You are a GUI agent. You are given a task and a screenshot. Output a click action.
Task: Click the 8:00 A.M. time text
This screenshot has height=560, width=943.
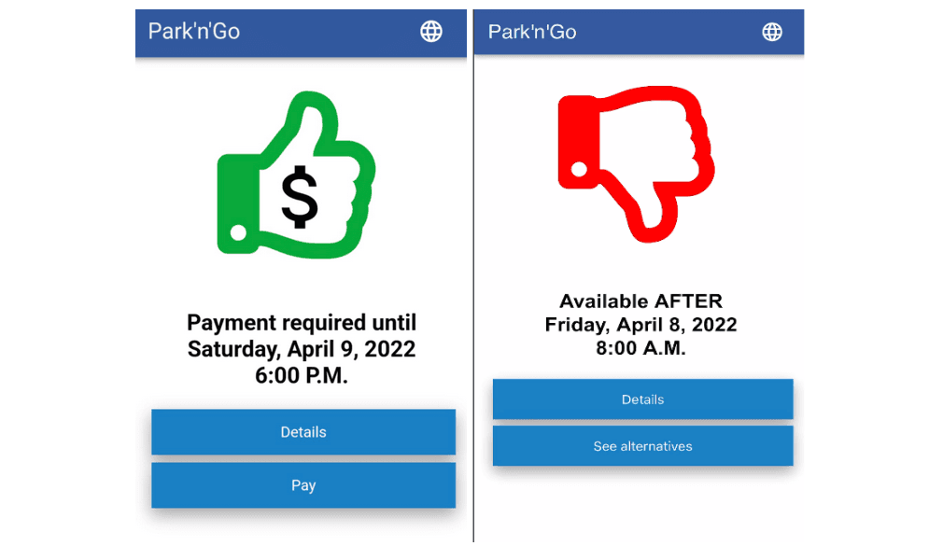pyautogui.click(x=641, y=348)
